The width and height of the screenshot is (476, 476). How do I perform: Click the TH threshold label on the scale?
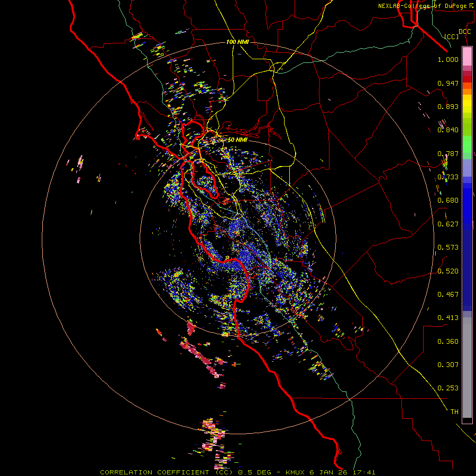(454, 412)
